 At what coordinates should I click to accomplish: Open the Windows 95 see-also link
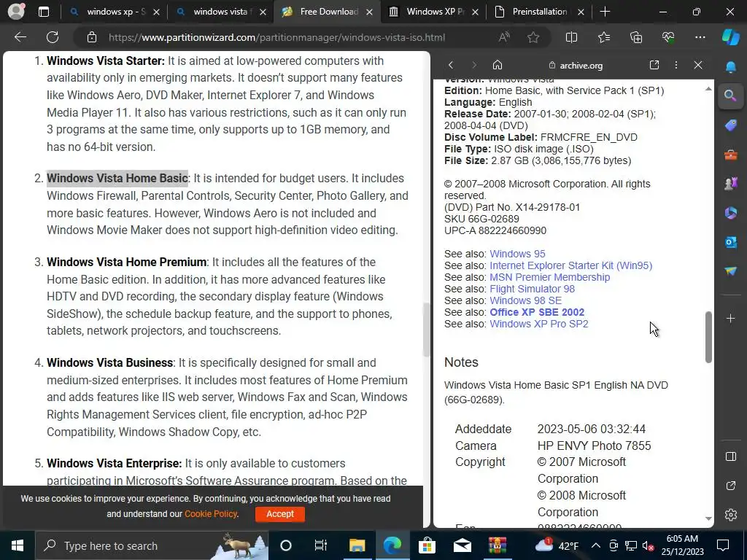517,254
